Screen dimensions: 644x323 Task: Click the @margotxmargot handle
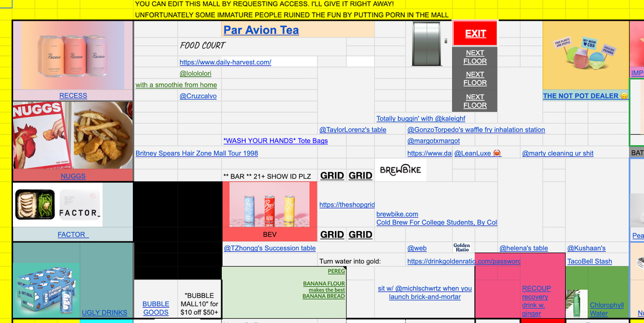click(434, 141)
